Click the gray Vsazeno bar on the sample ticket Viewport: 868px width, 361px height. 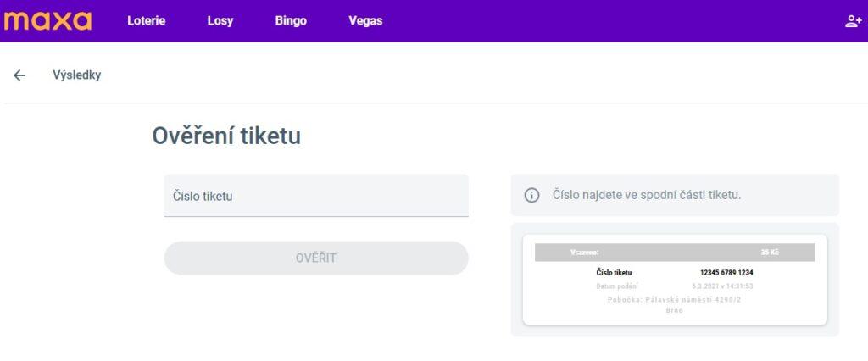[x=675, y=253]
